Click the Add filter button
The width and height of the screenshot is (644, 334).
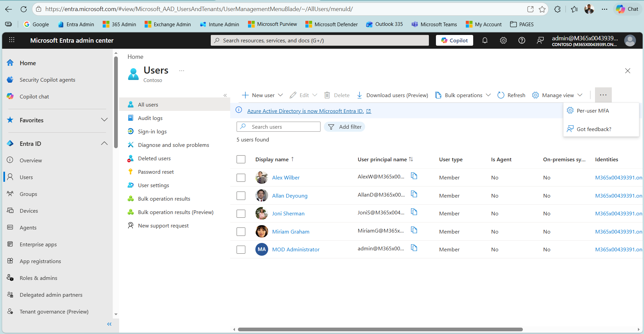345,127
